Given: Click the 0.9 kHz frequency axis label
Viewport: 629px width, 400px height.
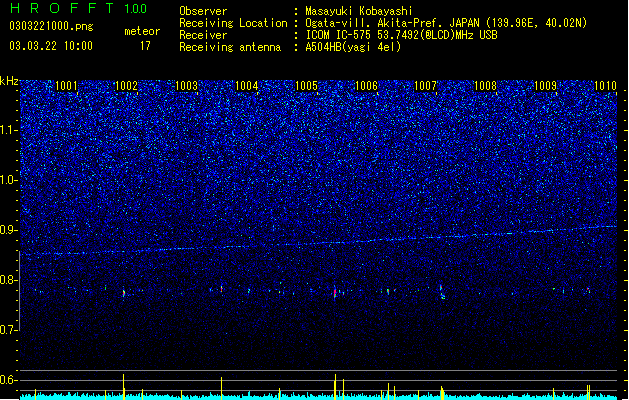Looking at the screenshot, I should (10, 230).
